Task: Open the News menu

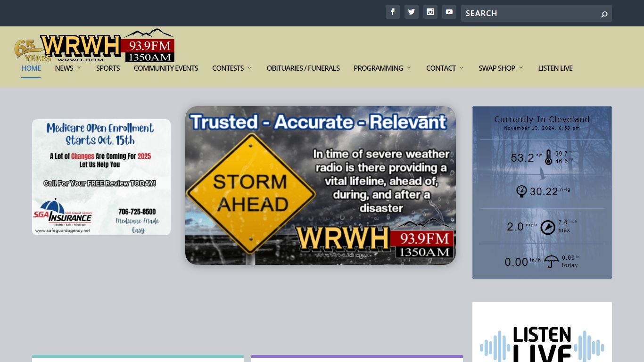Action: click(64, 68)
